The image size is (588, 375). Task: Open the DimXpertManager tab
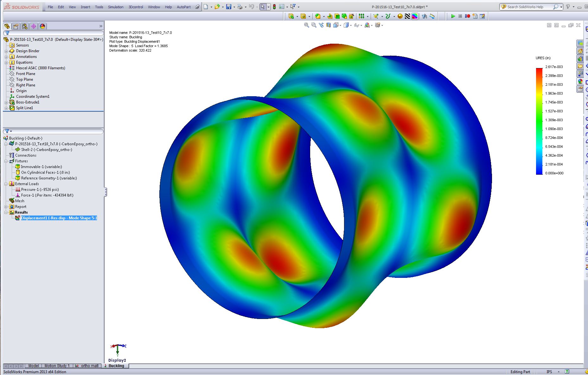click(34, 26)
